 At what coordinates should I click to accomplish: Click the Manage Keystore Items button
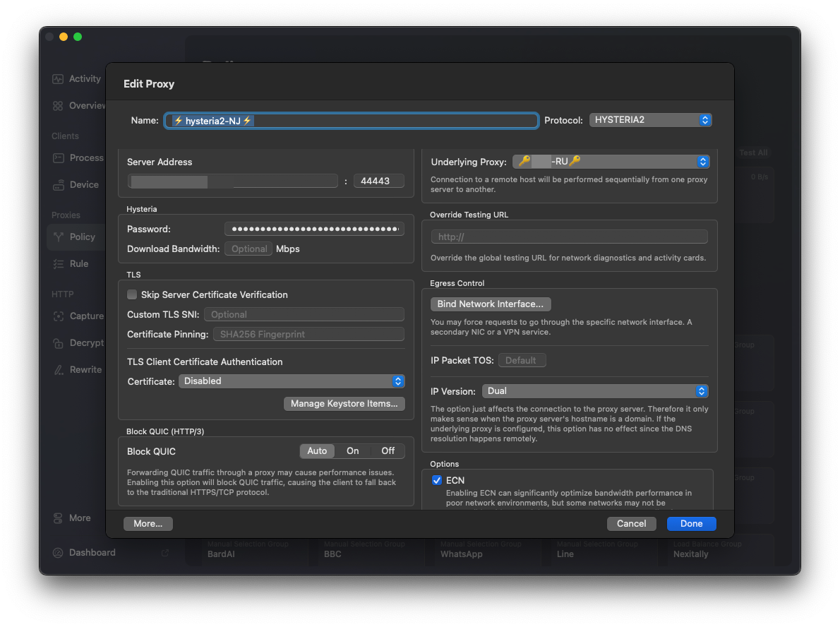[x=344, y=404]
